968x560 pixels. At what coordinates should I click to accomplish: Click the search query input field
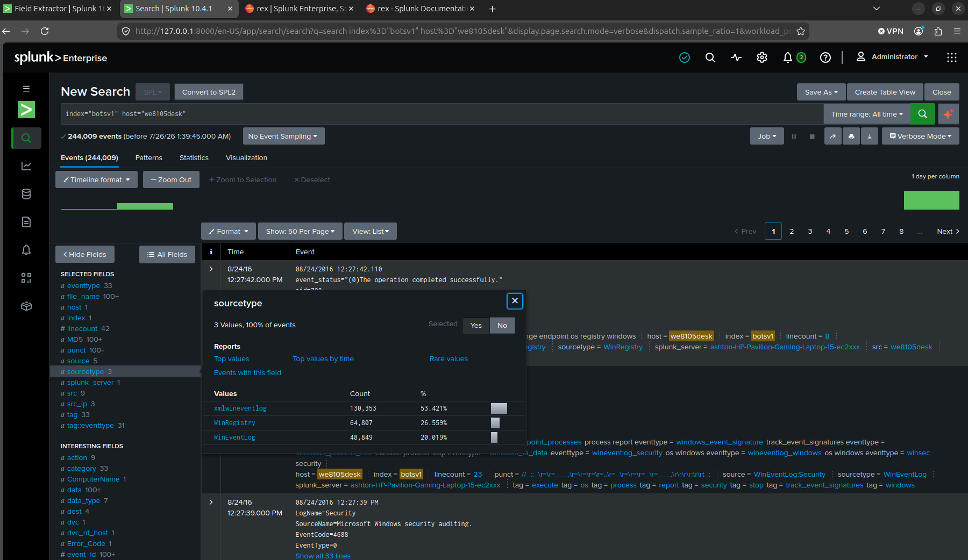[442, 114]
